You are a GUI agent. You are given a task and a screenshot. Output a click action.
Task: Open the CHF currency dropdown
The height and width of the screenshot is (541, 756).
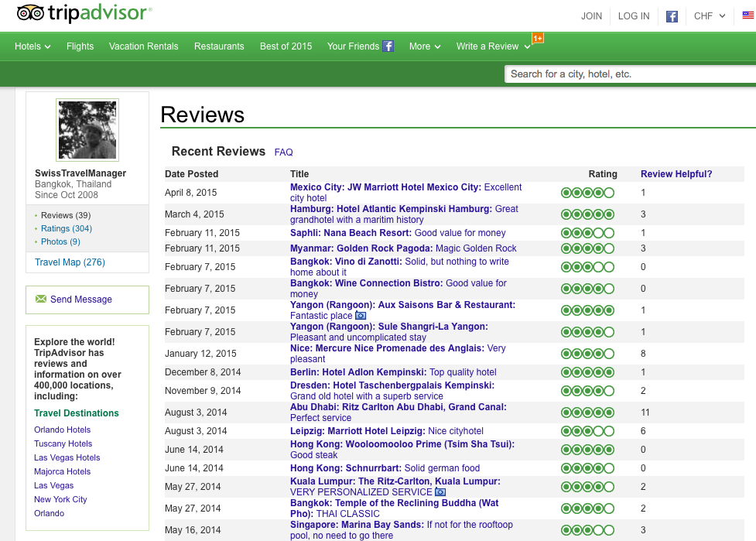click(x=709, y=16)
